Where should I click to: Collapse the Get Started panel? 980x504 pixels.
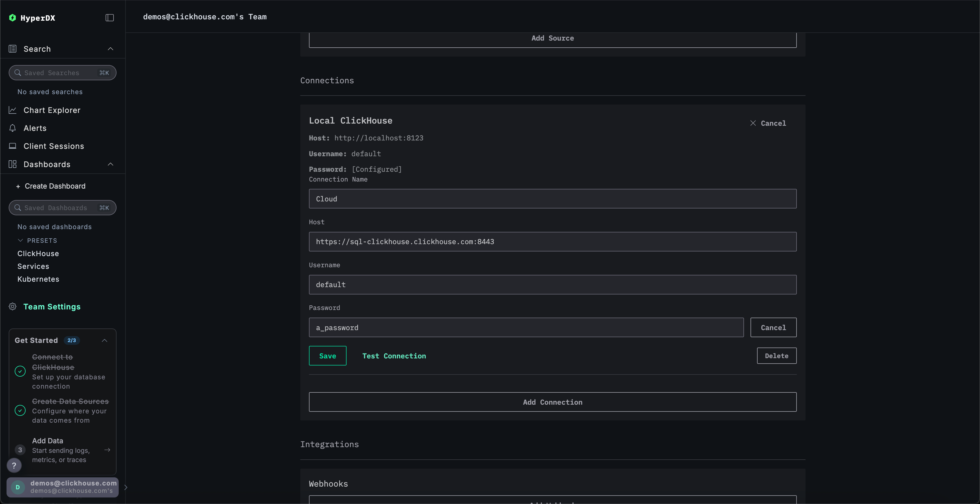(105, 340)
